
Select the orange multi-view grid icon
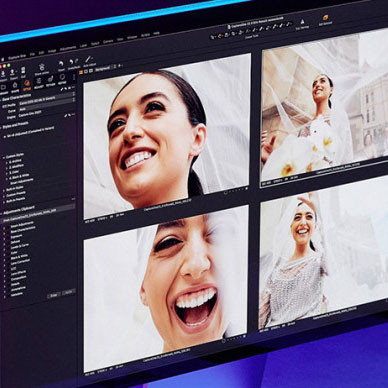pyautogui.click(x=81, y=72)
